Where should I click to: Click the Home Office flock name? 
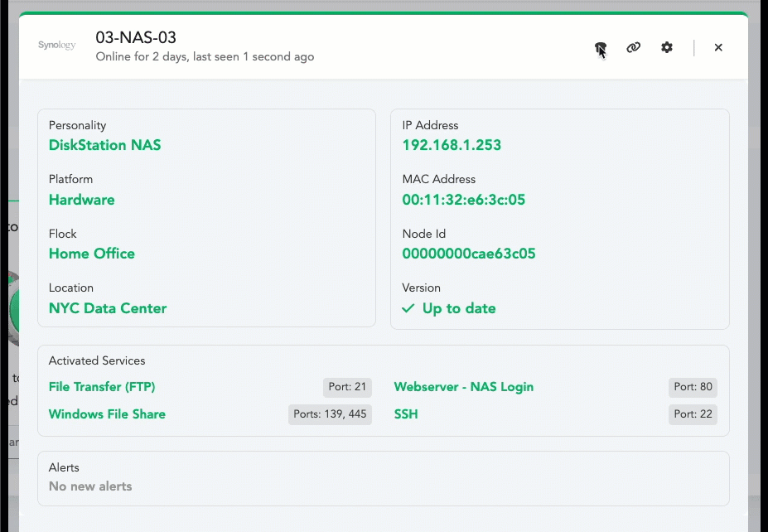pyautogui.click(x=91, y=254)
